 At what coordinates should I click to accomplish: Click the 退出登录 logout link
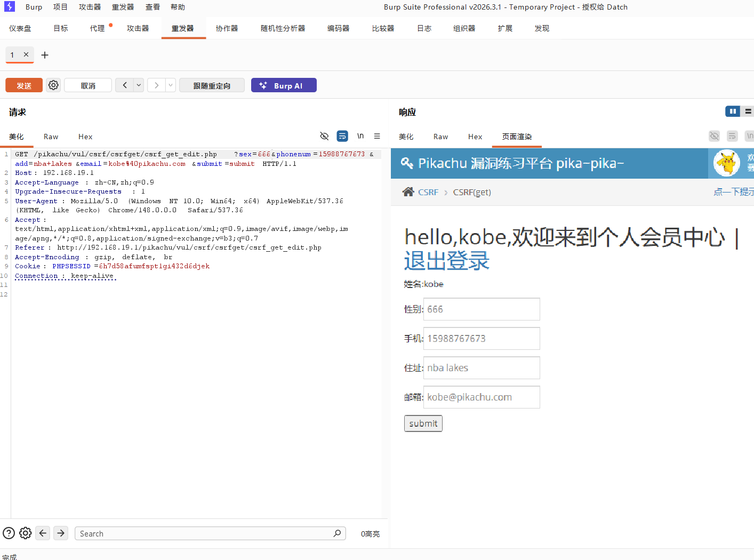pyautogui.click(x=447, y=261)
